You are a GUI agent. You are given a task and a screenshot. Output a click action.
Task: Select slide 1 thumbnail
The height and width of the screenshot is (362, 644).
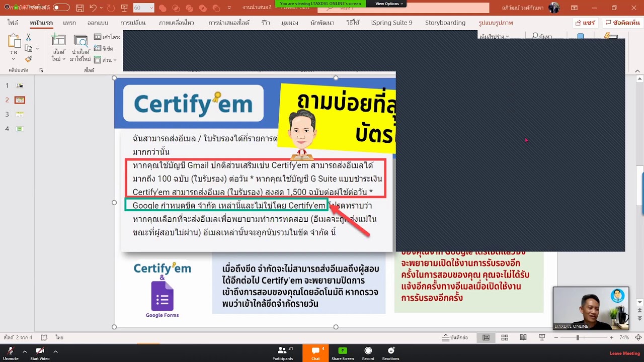coord(20,85)
